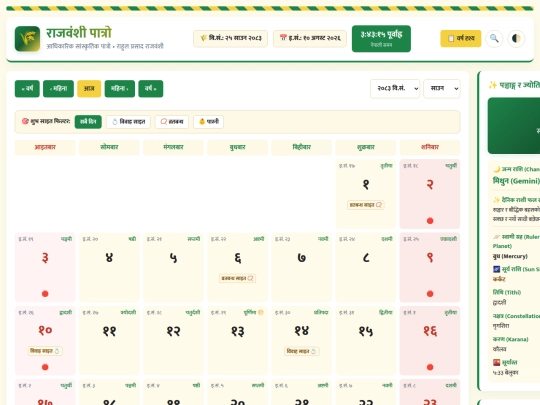Image resolution: width=540 pixels, height=405 pixels.
Task: Jump to today with yellow आज button
Action: [89, 89]
